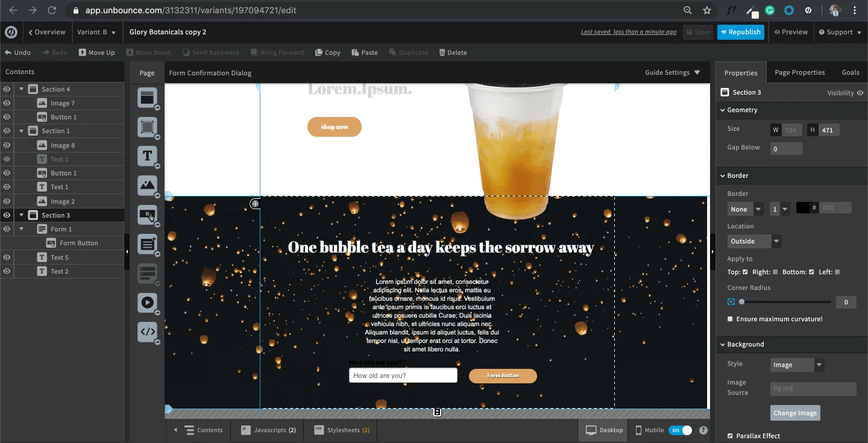Collapse Section 1 in Contents tree
Image resolution: width=868 pixels, height=443 pixels.
point(22,131)
